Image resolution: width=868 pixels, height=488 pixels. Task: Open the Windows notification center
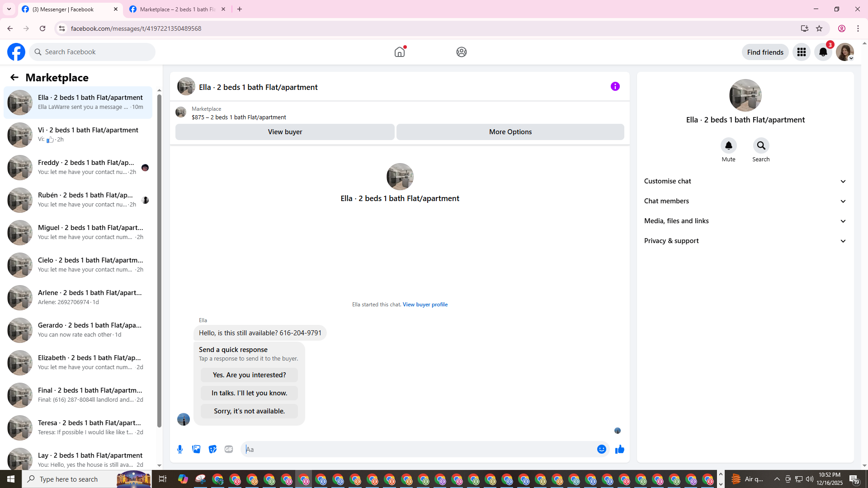(854, 479)
